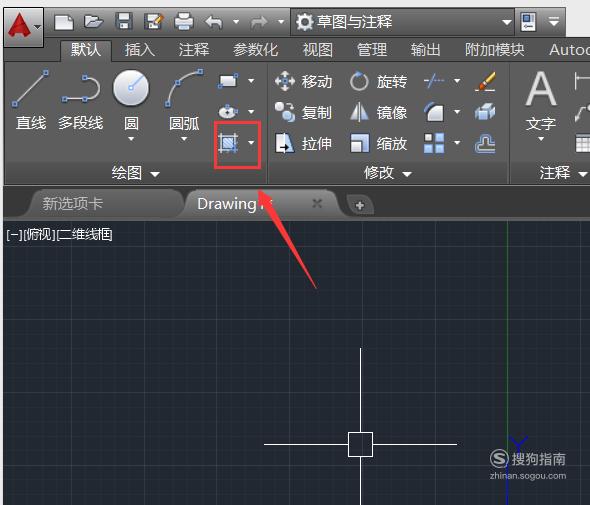This screenshot has width=590, height=505.
Task: Add a new drawing tab with plus
Action: (x=360, y=205)
